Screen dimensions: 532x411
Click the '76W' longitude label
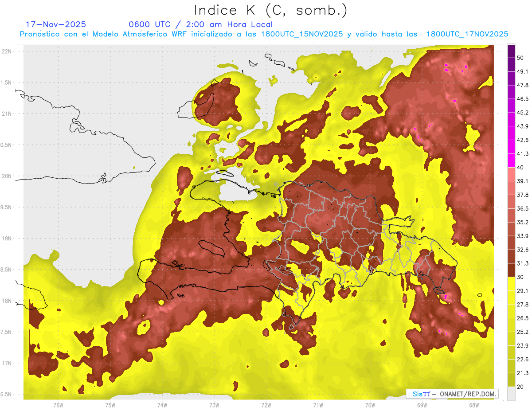[x=58, y=405]
